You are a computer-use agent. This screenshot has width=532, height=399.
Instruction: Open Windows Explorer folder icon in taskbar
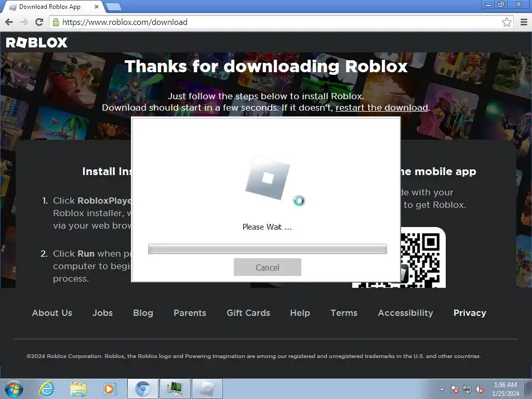78,389
